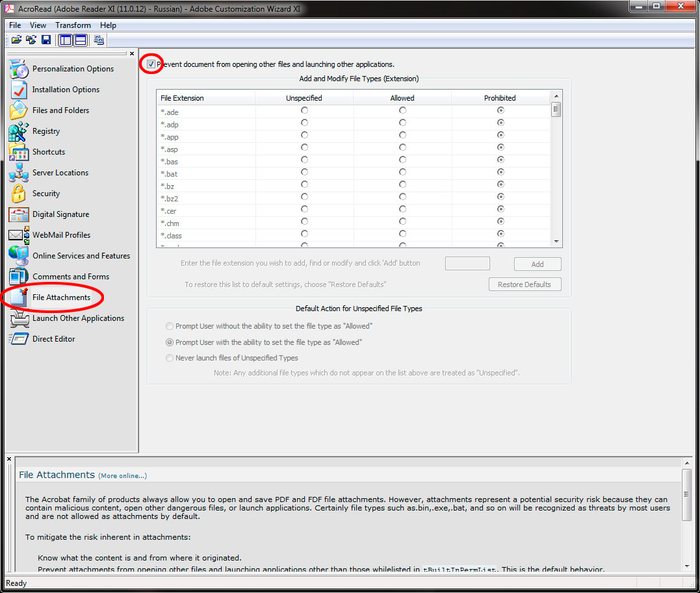Set *.cer to Unspecified
The image size is (700, 593).
[304, 209]
